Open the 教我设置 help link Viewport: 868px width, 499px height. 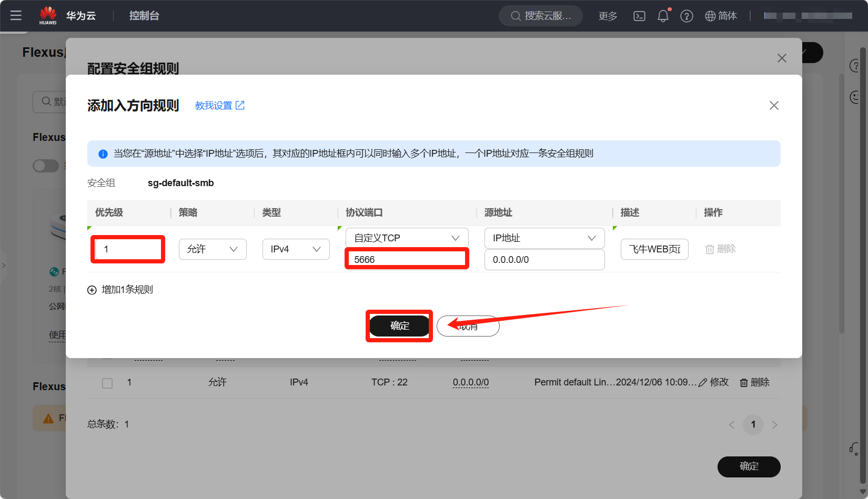(x=219, y=106)
